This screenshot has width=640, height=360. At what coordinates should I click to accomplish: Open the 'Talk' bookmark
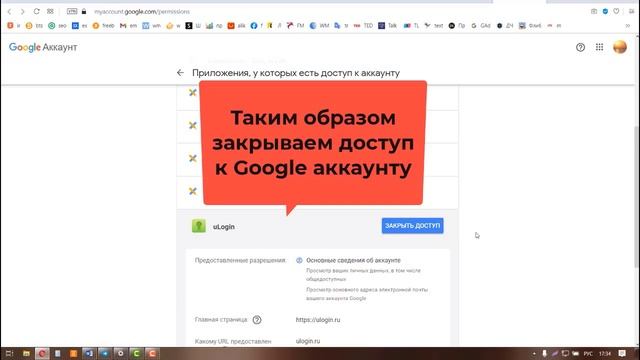(x=387, y=25)
